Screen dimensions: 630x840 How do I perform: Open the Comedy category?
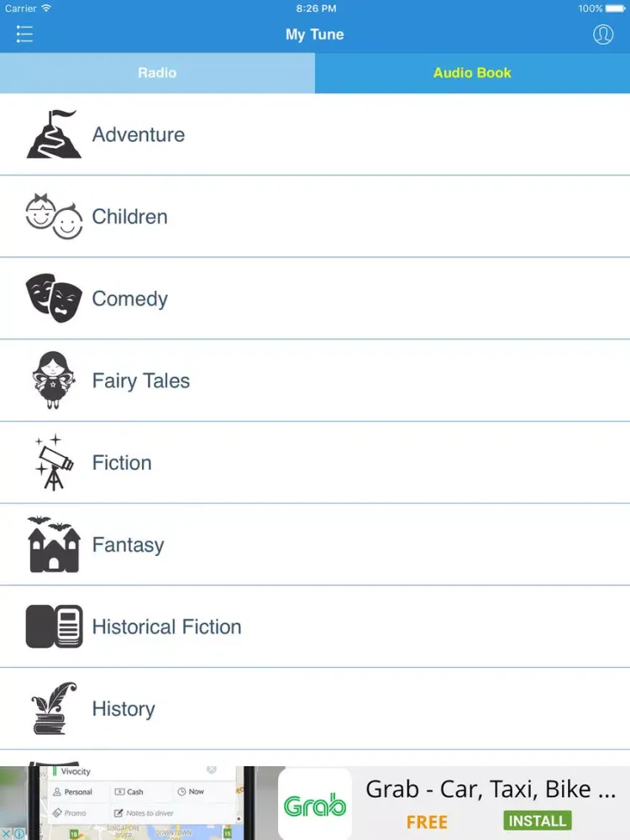(x=315, y=298)
